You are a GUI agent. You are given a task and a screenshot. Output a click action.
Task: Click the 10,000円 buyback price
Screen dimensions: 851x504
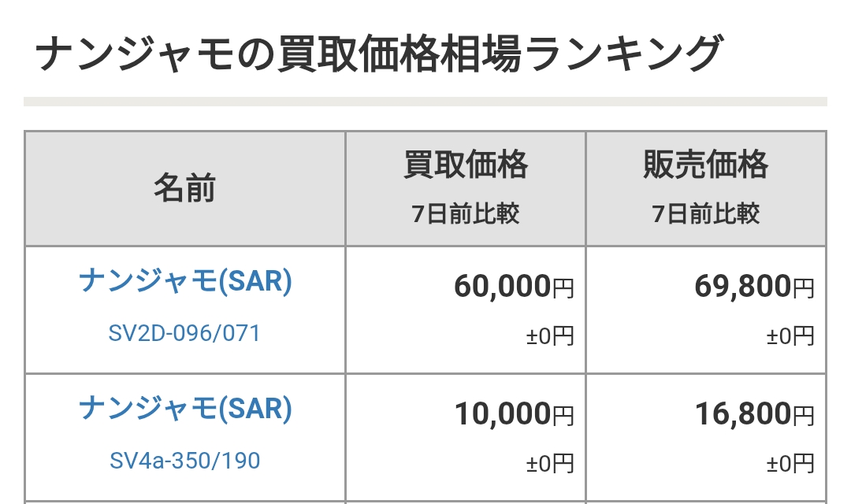[x=514, y=414]
